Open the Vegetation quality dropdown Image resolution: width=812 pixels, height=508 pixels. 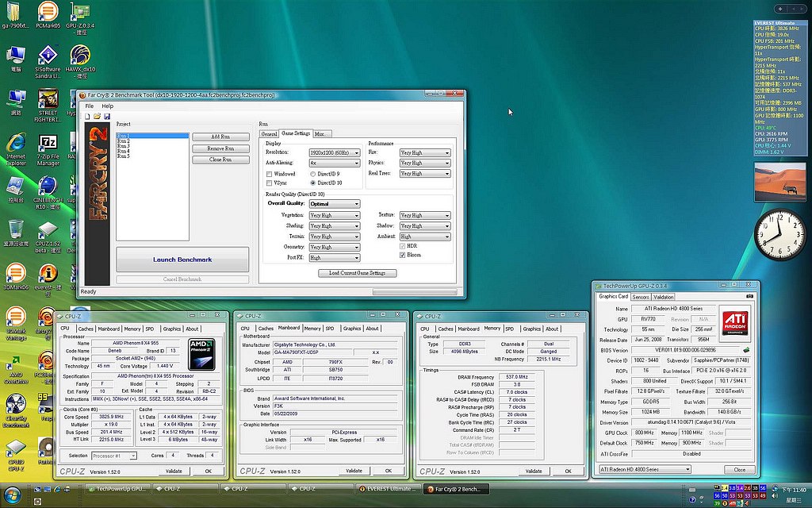[x=335, y=216]
